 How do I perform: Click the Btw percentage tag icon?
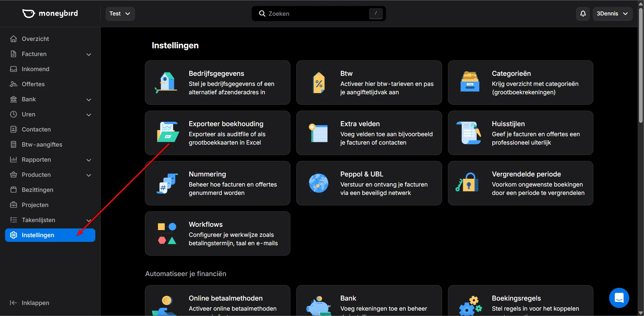[318, 83]
